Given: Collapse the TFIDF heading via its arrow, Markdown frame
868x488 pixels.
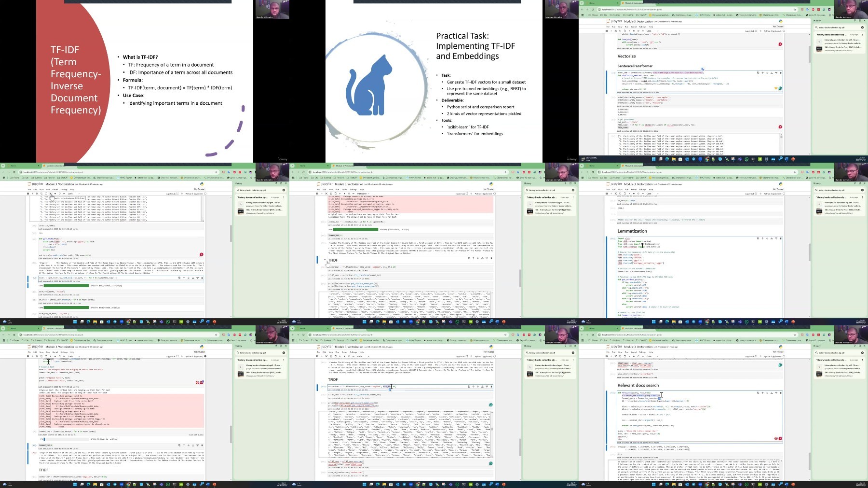Looking at the screenshot, I should pyautogui.click(x=325, y=260).
